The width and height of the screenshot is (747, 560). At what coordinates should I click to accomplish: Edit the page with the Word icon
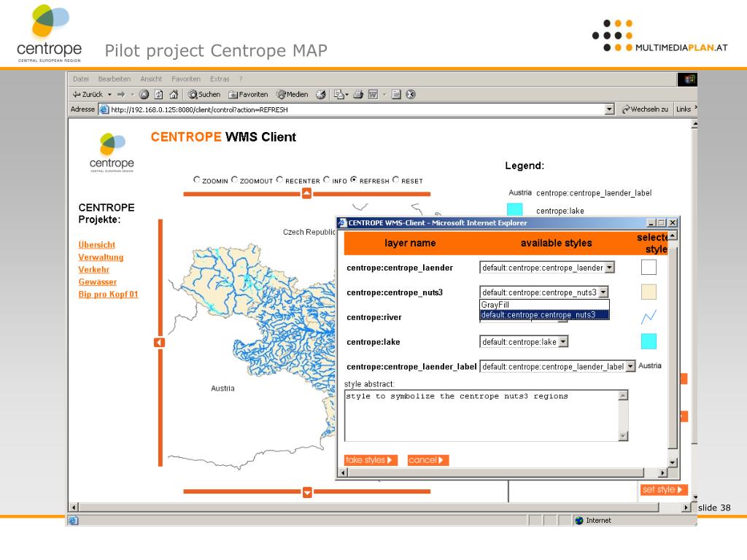373,94
